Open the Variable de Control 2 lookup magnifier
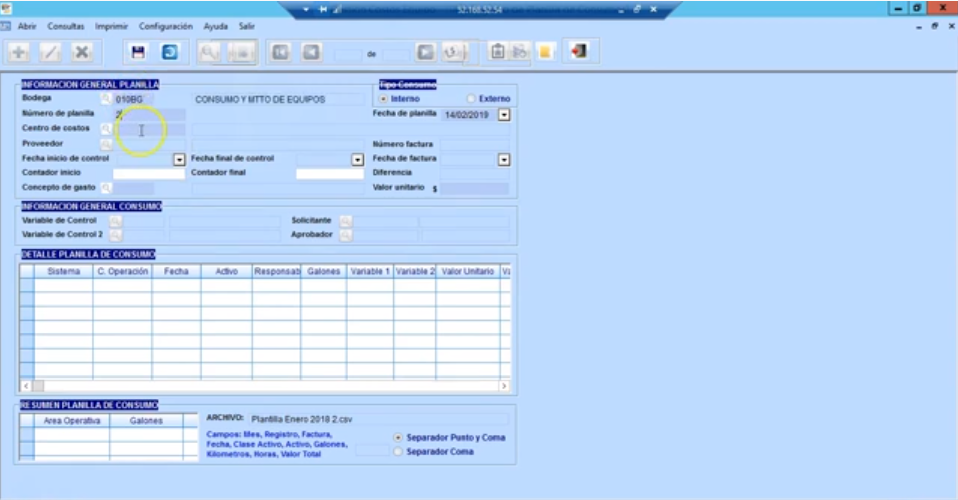Viewport: 958px width, 500px height. [x=115, y=235]
